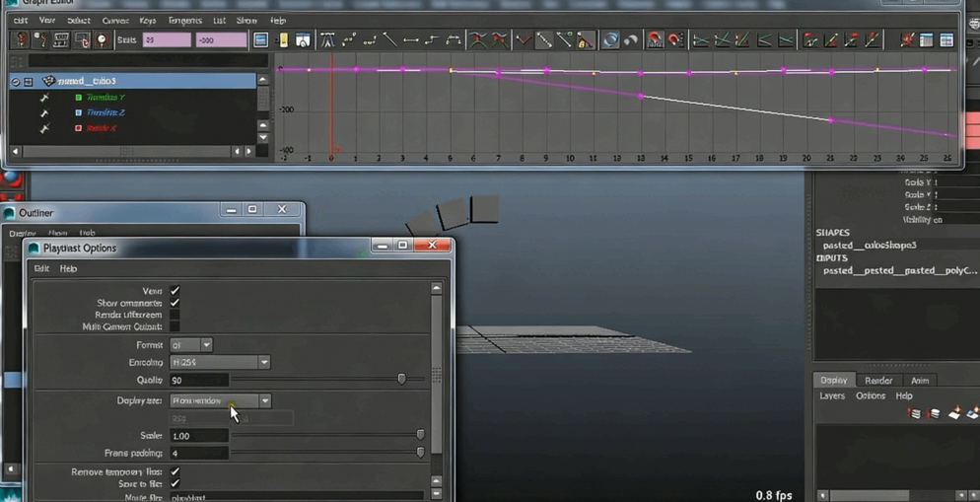Open the Tangents menu in Graph Editor

tap(184, 20)
